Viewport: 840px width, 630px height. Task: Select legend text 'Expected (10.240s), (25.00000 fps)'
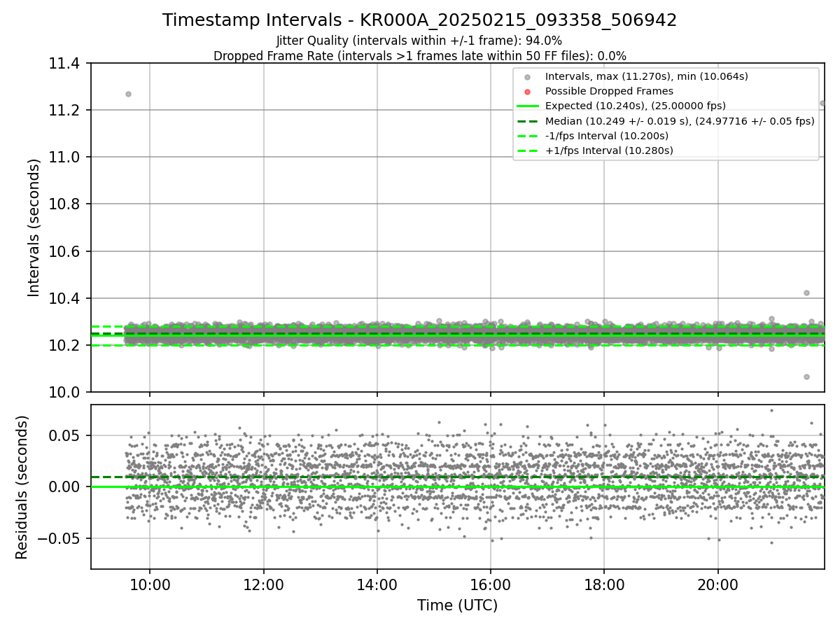pos(636,106)
